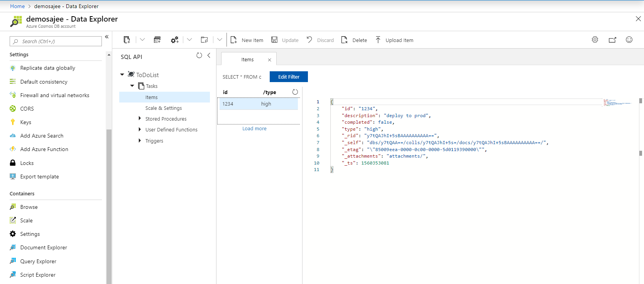
Task: Click the JSON editor minimap
Action: tap(617, 103)
